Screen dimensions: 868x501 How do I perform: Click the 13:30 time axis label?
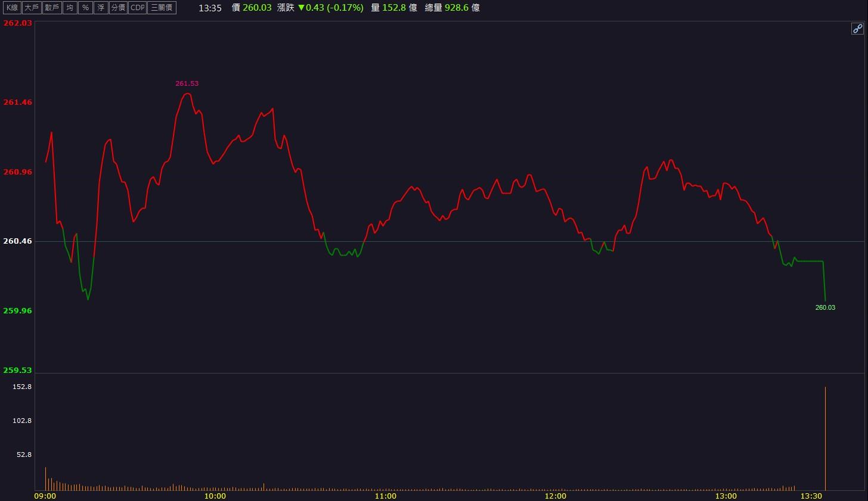811,496
